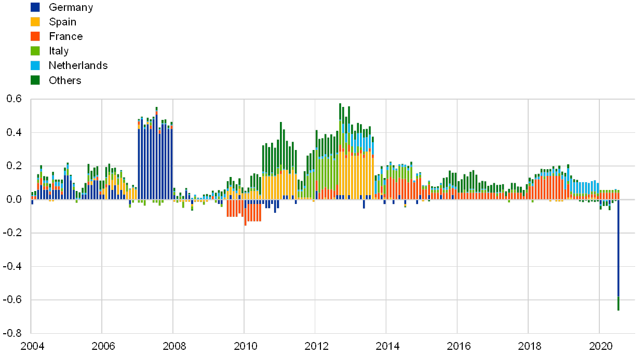Select the Spain legend text label
The width and height of the screenshot is (644, 355).
click(62, 22)
